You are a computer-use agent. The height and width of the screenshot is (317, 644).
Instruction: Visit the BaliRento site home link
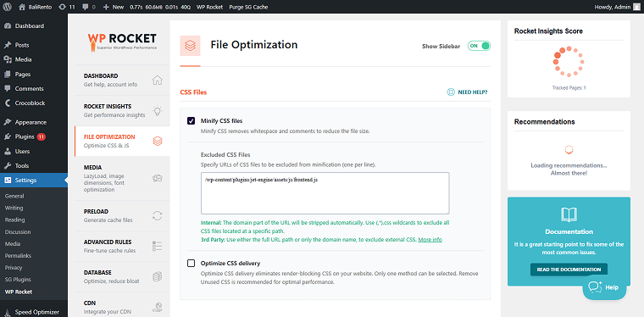tap(36, 7)
